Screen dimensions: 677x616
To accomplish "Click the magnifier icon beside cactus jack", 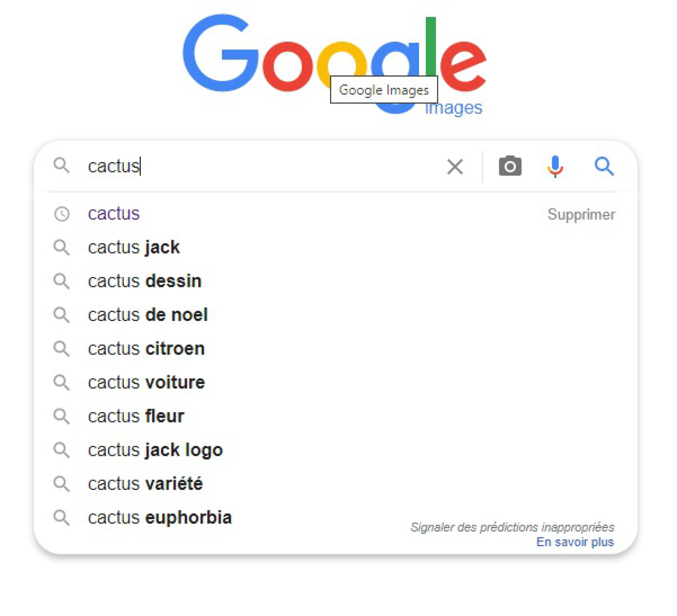I will point(61,247).
